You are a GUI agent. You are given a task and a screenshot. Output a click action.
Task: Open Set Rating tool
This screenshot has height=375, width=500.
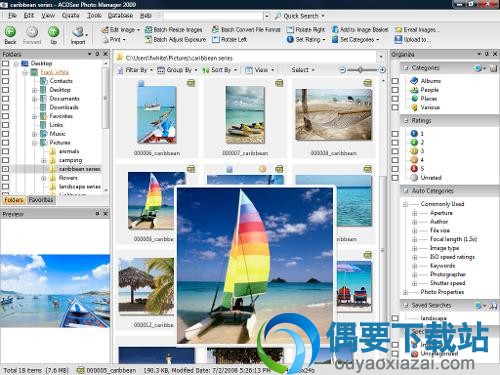[x=306, y=40]
